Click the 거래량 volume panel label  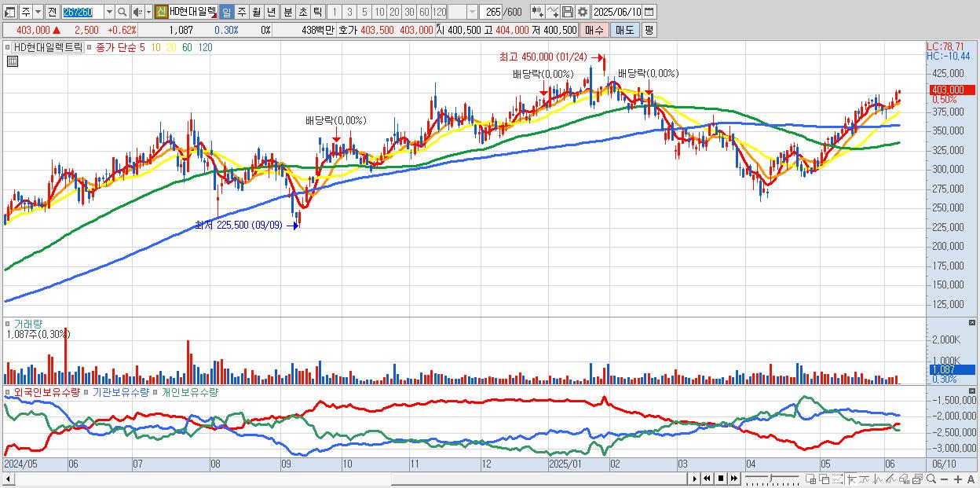(x=28, y=324)
